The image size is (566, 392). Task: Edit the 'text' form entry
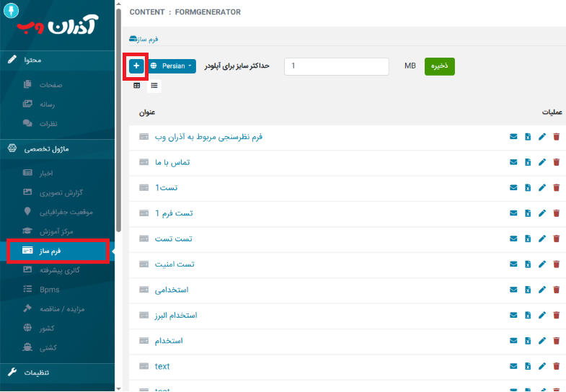tap(542, 367)
